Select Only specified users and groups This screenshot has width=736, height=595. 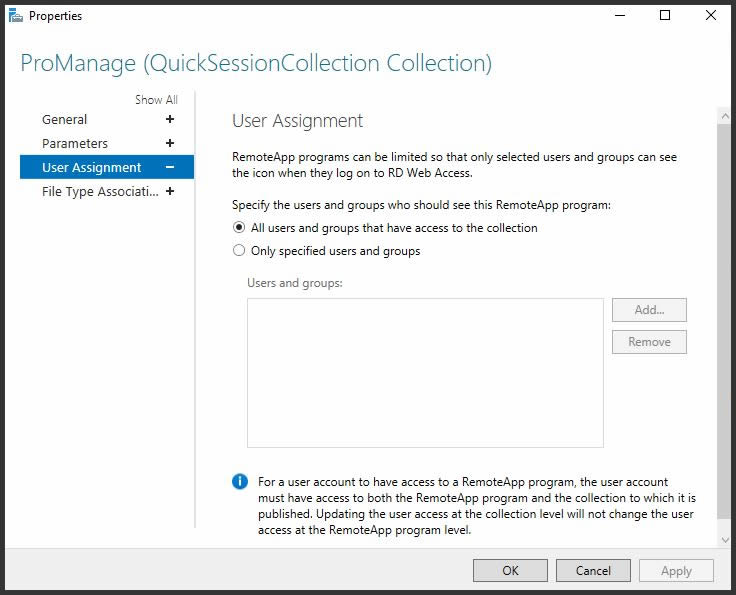coord(239,251)
